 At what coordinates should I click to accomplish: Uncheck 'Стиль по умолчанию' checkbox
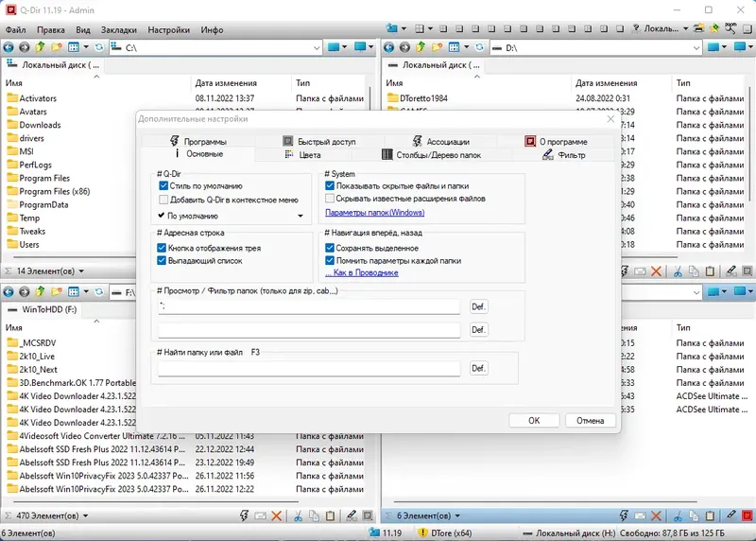pos(163,185)
